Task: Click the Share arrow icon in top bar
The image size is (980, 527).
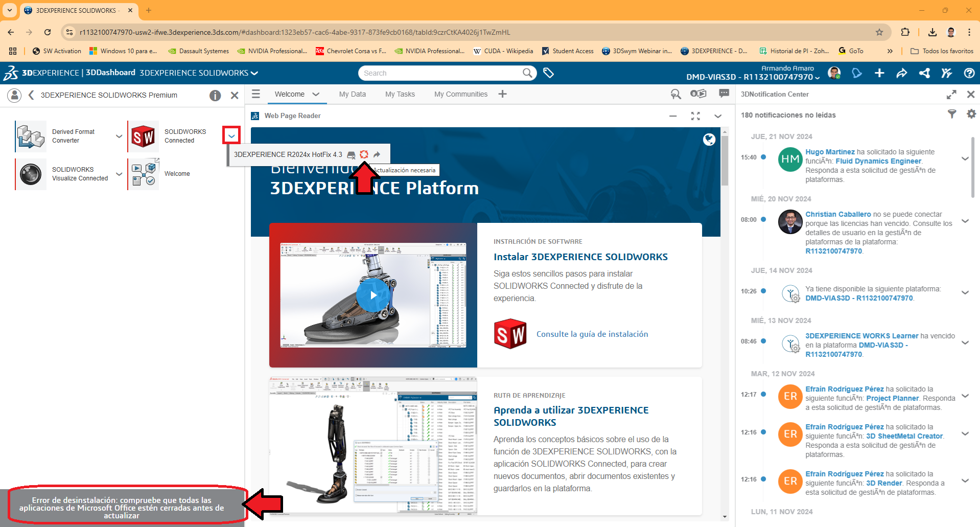Action: coord(902,73)
